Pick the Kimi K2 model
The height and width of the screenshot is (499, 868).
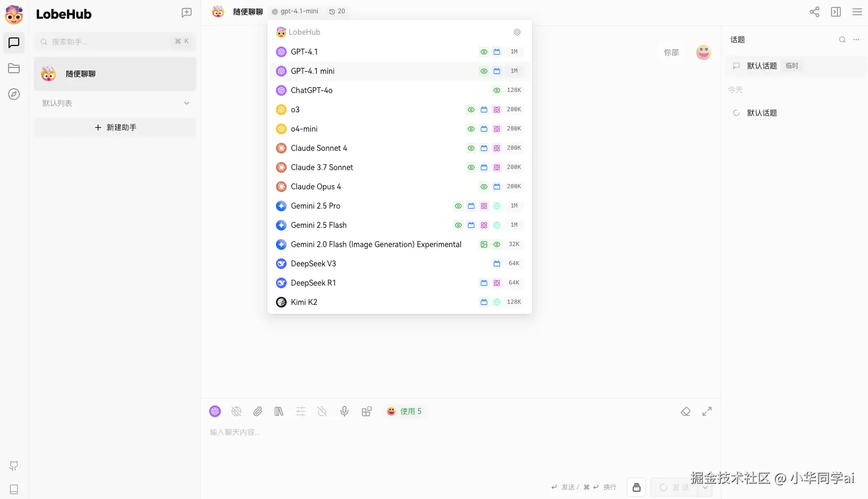[400, 302]
